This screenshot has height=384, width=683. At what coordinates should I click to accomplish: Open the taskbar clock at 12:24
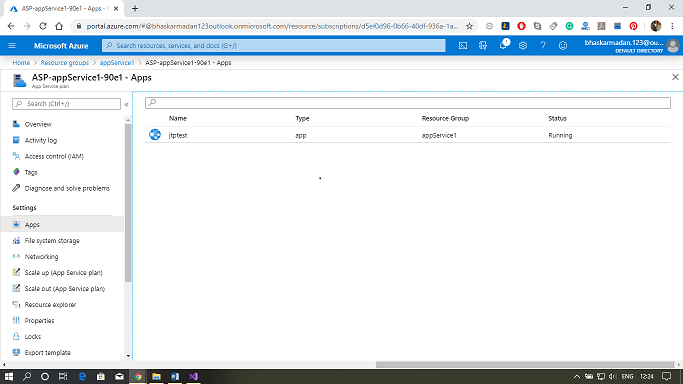pos(647,377)
